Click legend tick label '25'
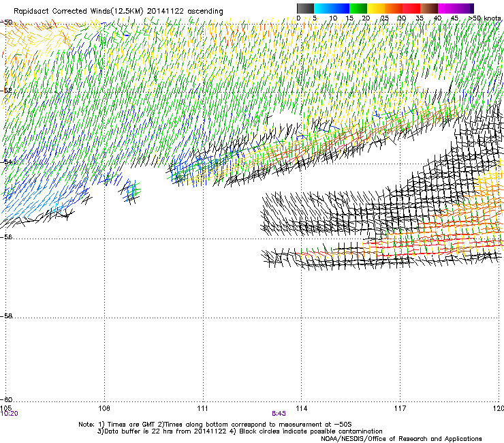This screenshot has width=504, height=443. pos(385,18)
